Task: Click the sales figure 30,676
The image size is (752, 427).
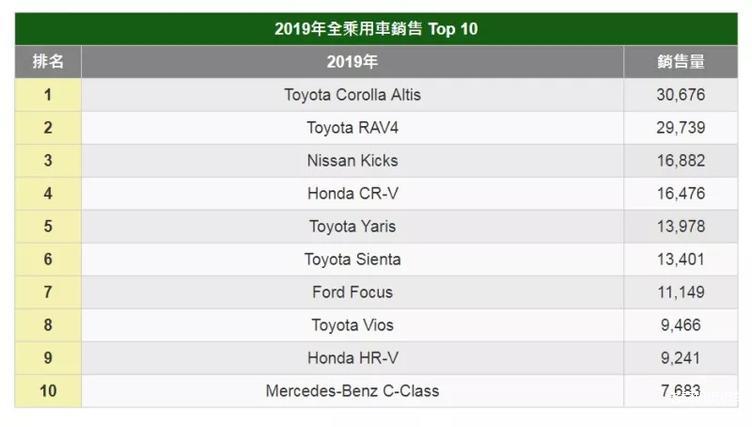Action: (x=681, y=95)
